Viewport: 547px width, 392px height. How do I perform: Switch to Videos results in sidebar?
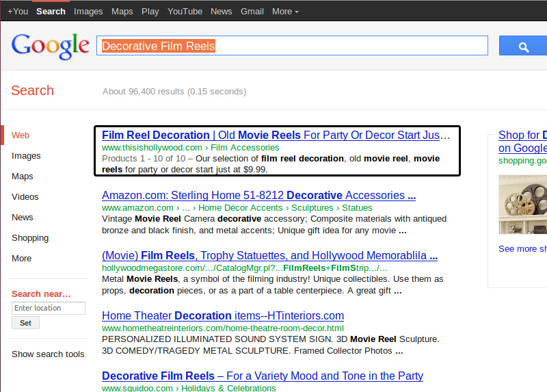(x=25, y=197)
